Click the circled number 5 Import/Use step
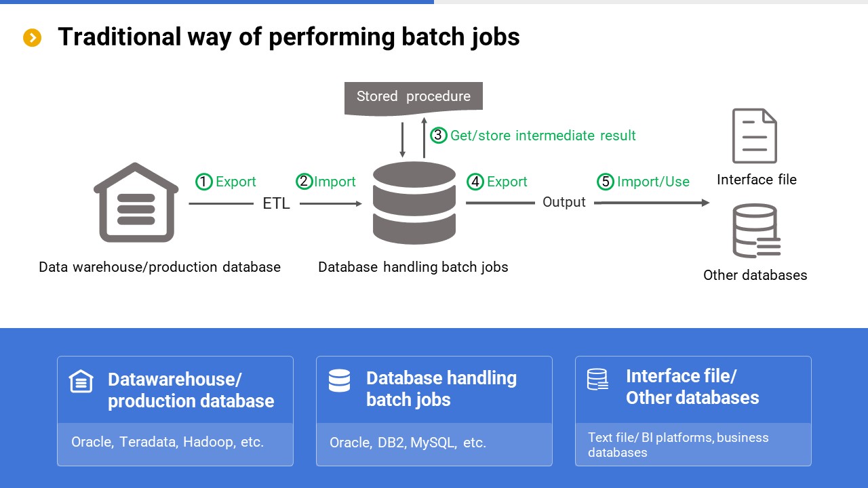868x488 pixels. 644,182
